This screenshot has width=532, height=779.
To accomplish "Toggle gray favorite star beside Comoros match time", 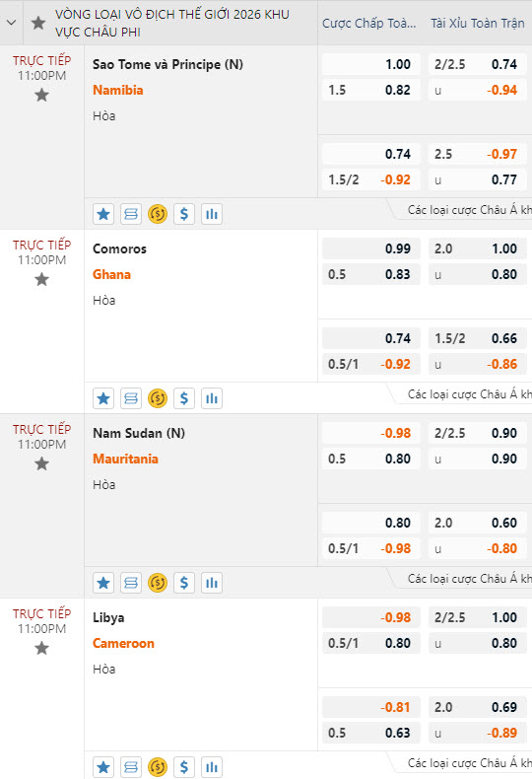I will pyautogui.click(x=41, y=280).
